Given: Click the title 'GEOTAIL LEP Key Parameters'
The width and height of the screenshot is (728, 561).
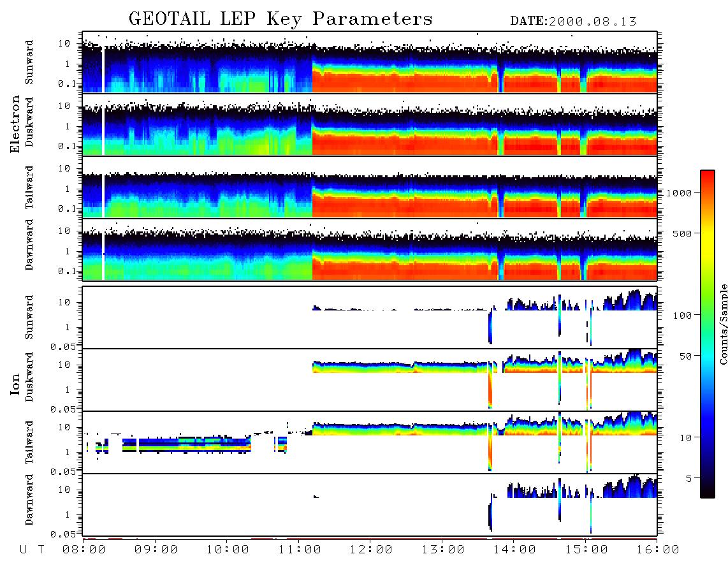Looking at the screenshot, I should point(280,18).
